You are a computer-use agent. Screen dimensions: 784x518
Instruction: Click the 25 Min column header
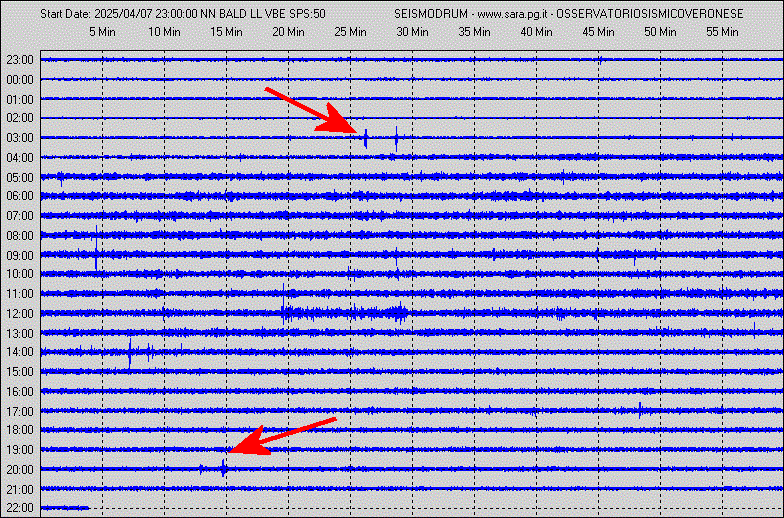coord(350,32)
